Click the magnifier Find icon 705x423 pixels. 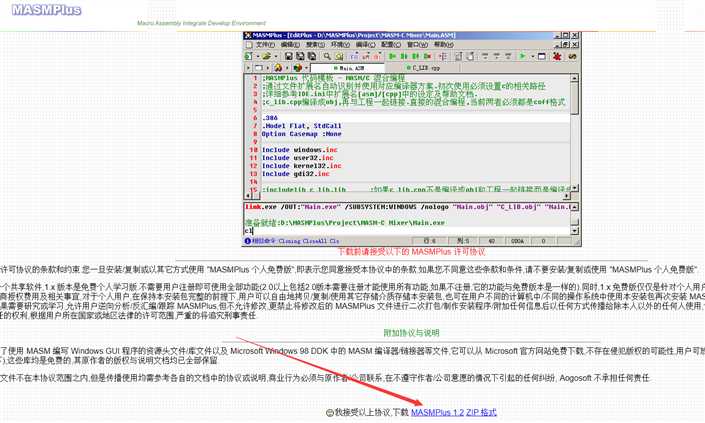(x=327, y=56)
